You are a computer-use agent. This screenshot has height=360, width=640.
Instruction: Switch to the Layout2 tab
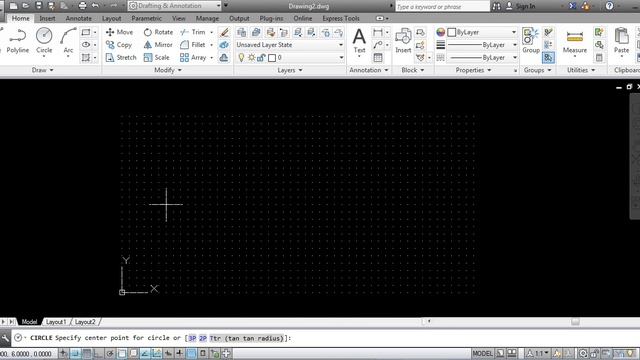pos(85,322)
